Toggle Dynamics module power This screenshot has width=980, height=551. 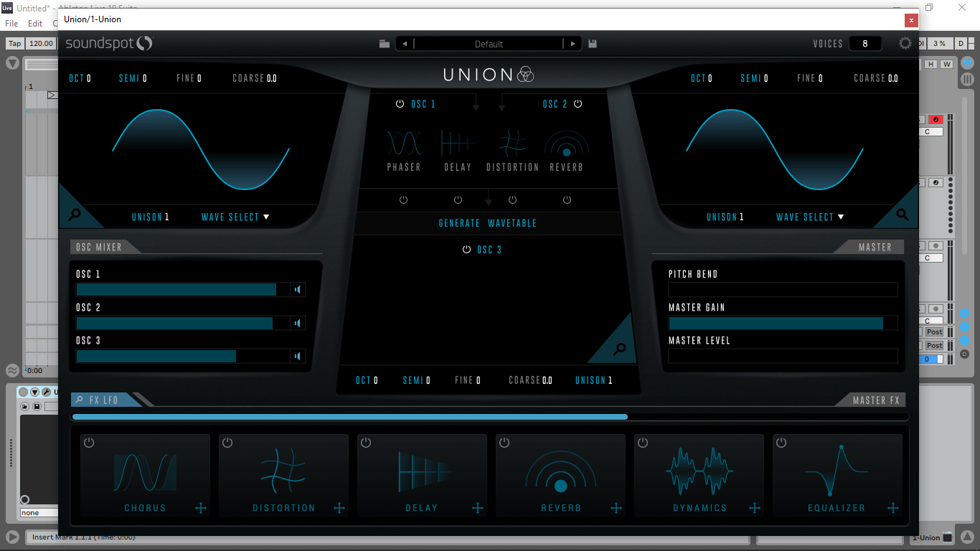click(643, 443)
